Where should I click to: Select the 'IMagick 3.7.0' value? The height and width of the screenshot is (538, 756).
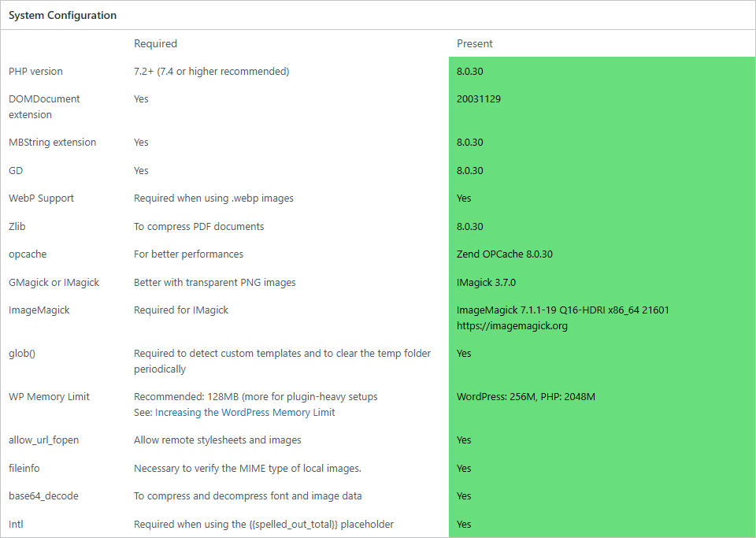point(486,283)
